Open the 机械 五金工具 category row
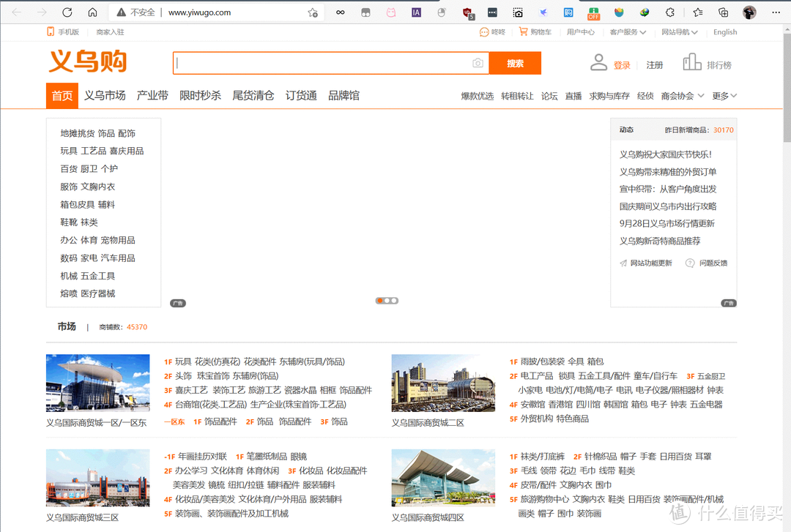This screenshot has height=532, width=791. 88,276
